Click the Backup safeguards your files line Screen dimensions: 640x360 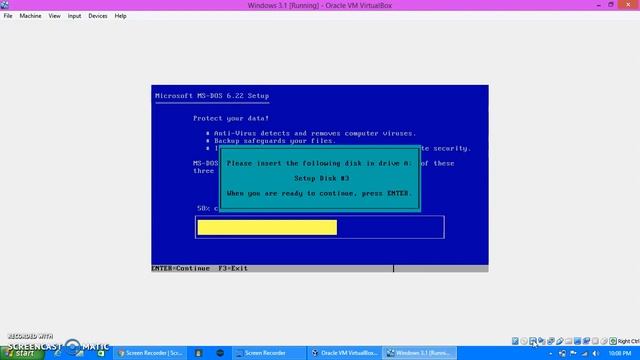(271, 141)
